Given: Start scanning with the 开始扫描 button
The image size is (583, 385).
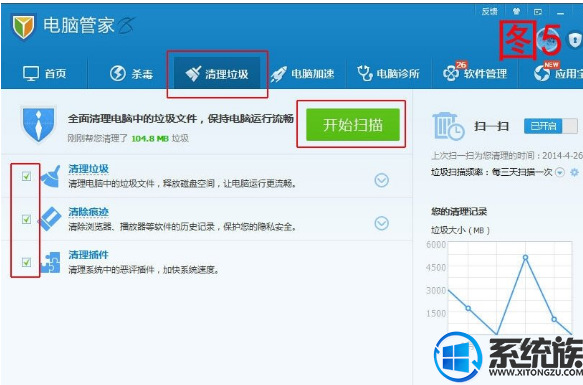Looking at the screenshot, I should click(x=353, y=125).
